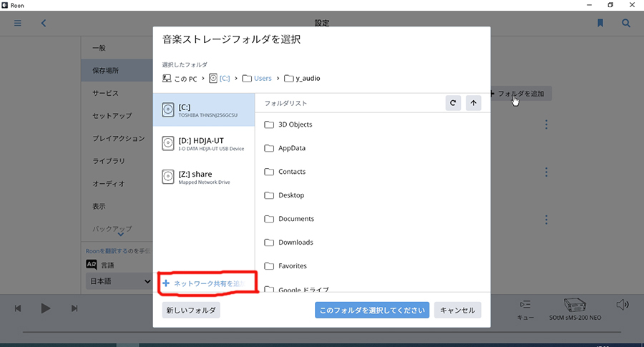This screenshot has width=644, height=347.
Task: Open the オーディオ settings tab
Action: pos(109,184)
